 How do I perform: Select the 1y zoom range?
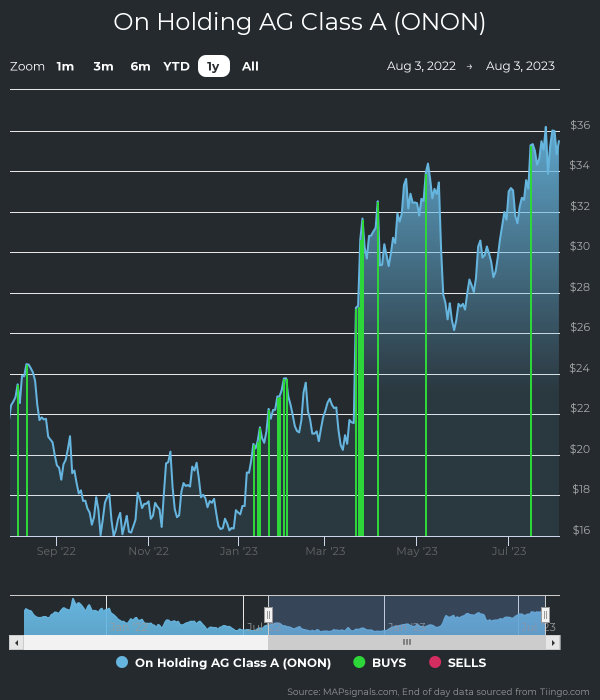[x=213, y=66]
